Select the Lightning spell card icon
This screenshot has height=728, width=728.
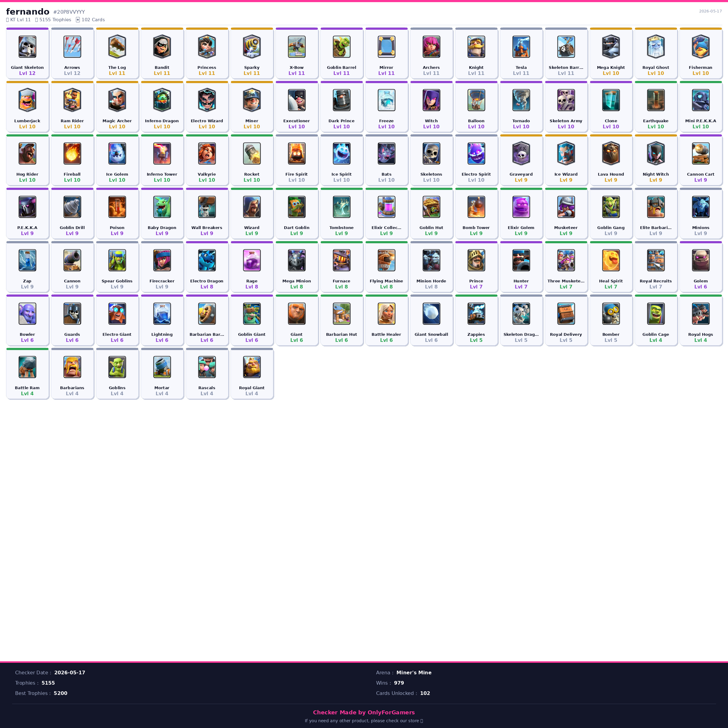(162, 314)
